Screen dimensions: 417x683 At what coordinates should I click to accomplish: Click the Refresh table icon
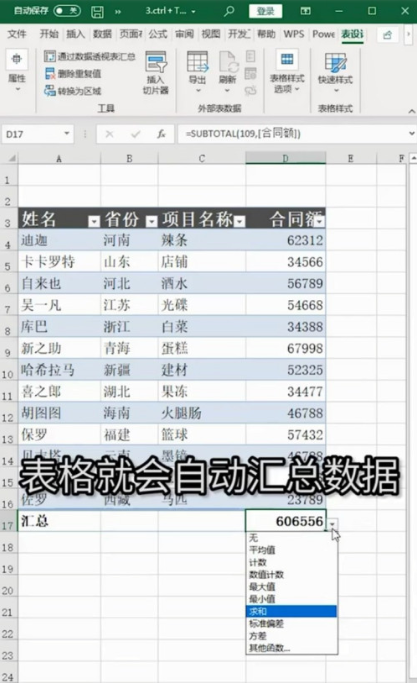228,61
